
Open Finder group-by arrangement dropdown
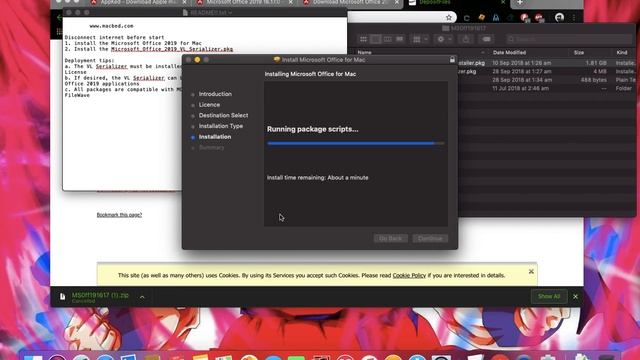pos(420,39)
